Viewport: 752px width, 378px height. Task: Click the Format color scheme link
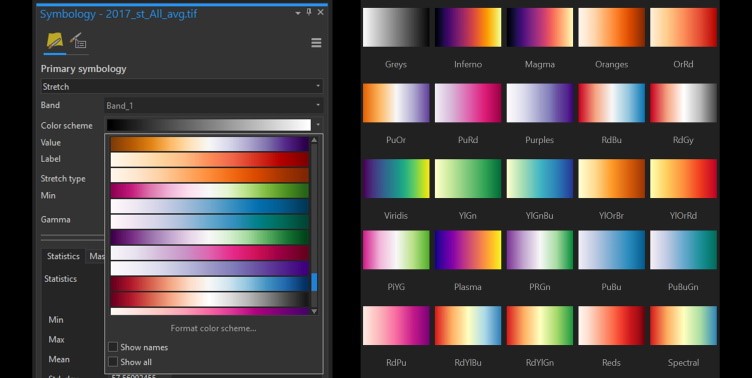(213, 328)
